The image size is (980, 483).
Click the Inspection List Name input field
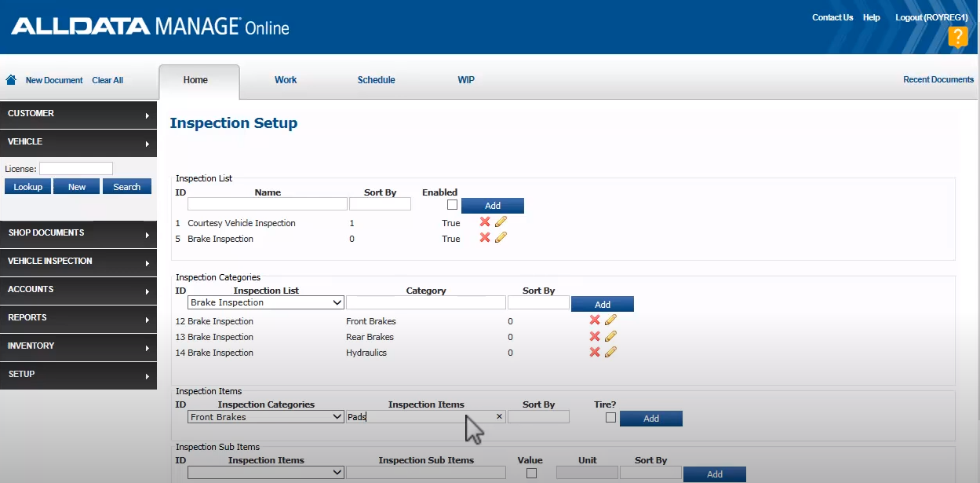coord(268,204)
